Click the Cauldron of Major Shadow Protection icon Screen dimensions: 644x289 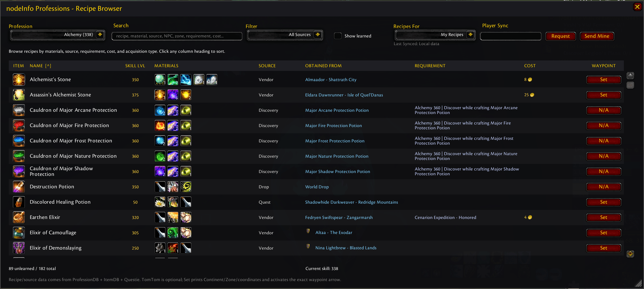click(19, 172)
